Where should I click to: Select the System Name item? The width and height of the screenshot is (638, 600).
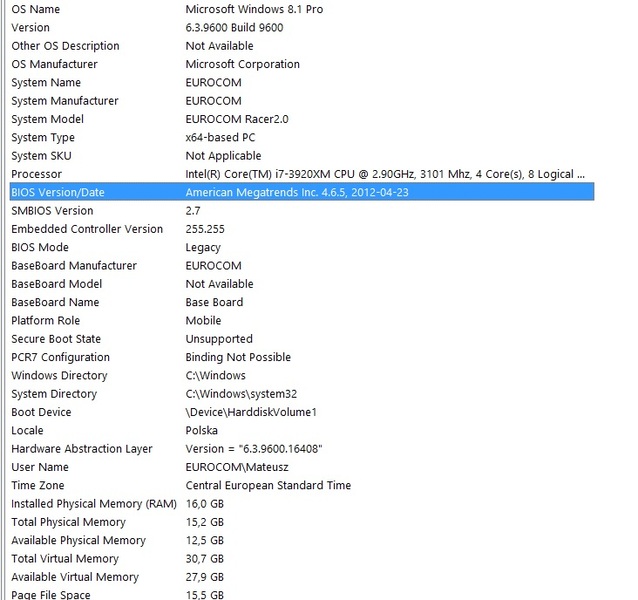302,82
